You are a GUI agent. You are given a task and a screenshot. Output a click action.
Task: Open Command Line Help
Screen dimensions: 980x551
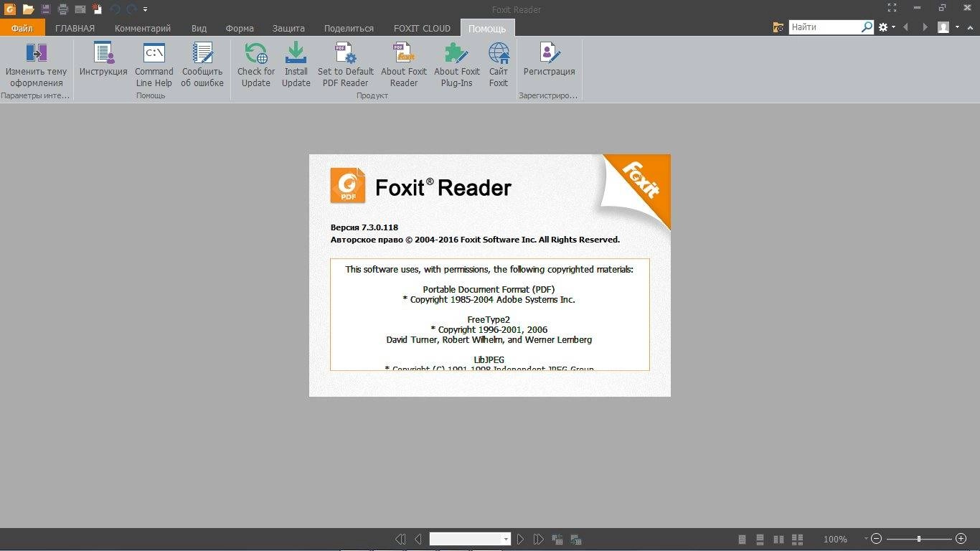click(154, 65)
